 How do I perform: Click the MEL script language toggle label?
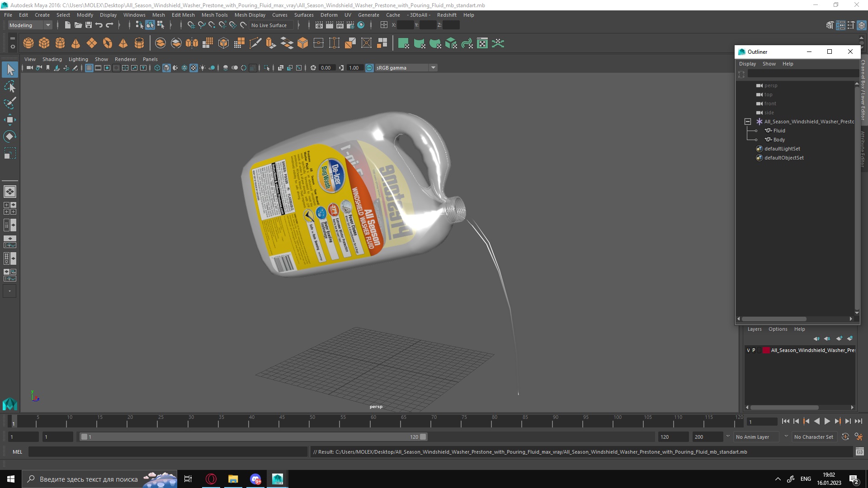coord(17,452)
